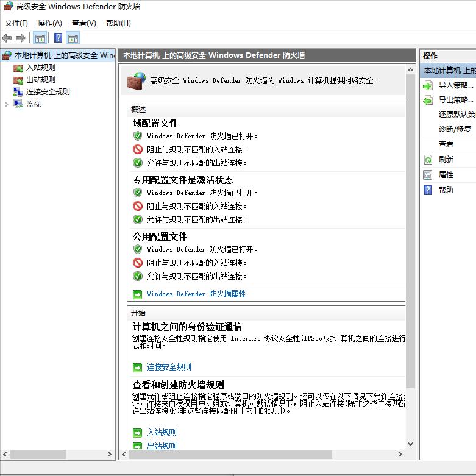Open the Windows Defender 防火墙属性 link
The height and width of the screenshot is (476, 476).
point(196,294)
